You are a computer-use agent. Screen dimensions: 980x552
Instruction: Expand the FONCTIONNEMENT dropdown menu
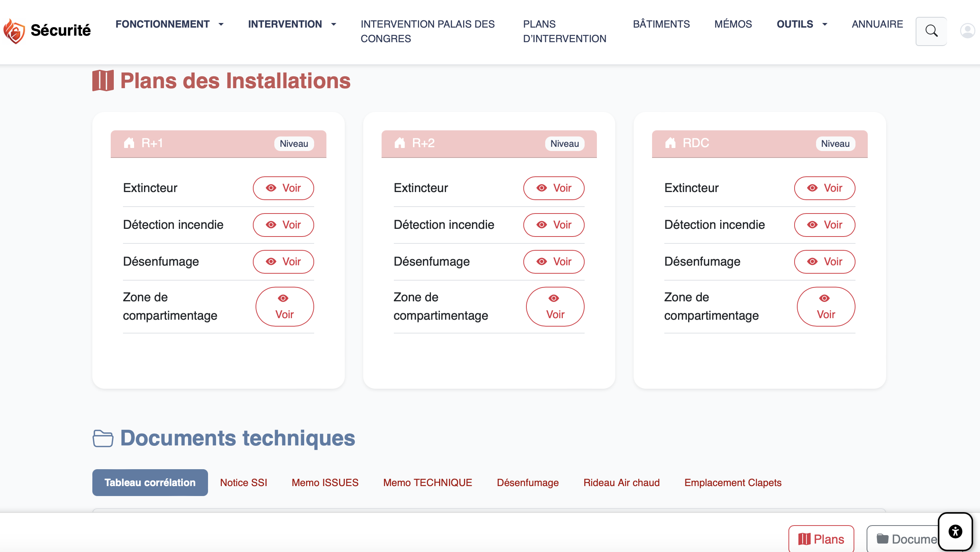click(x=169, y=24)
